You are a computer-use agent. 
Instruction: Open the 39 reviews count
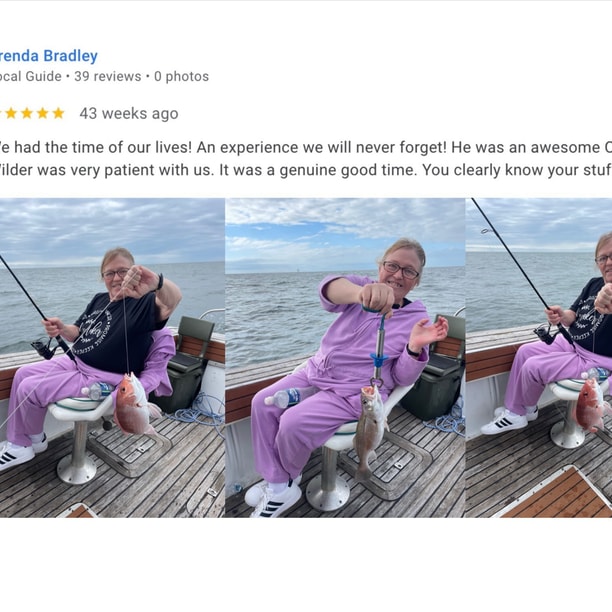(108, 76)
